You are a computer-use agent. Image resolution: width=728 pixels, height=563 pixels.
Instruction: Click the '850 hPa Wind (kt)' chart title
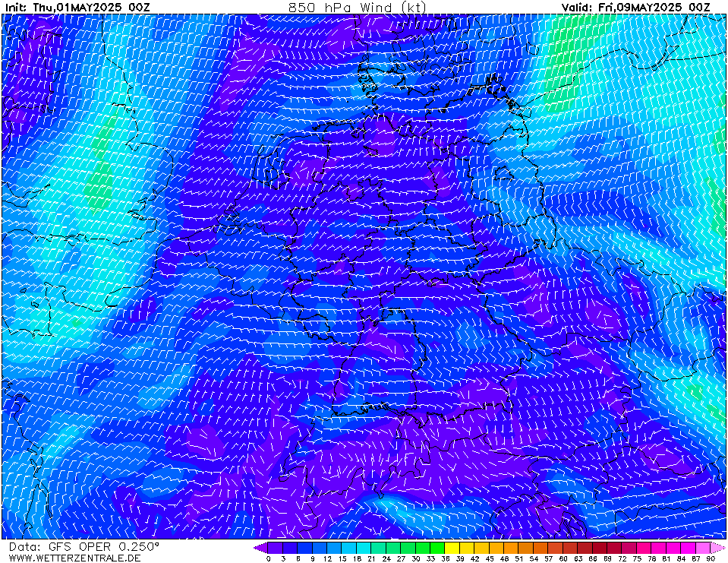tap(357, 8)
